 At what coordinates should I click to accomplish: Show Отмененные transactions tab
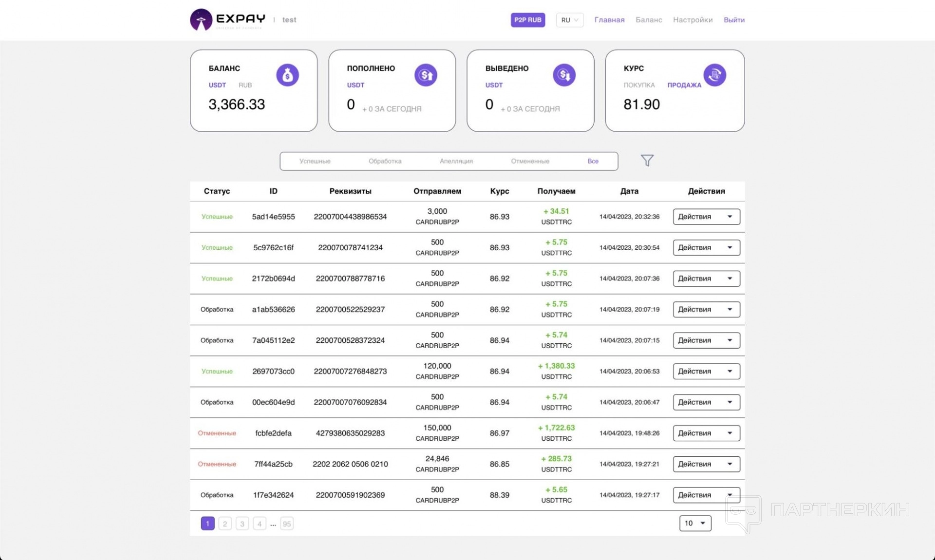530,161
